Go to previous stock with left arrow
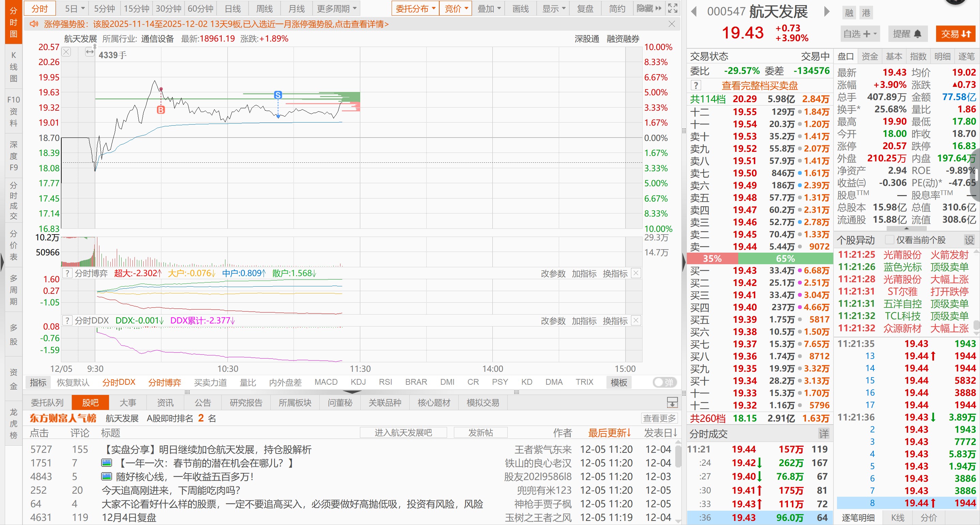 (694, 12)
